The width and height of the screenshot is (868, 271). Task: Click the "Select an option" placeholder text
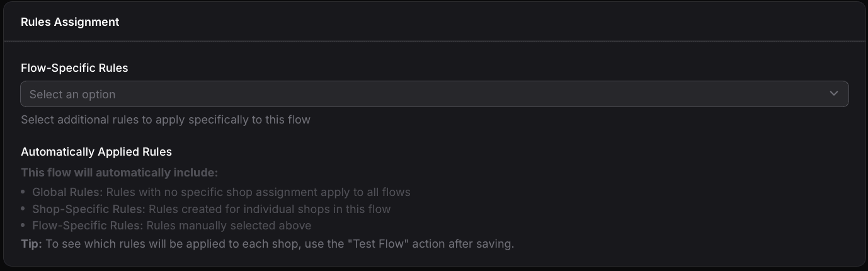72,95
